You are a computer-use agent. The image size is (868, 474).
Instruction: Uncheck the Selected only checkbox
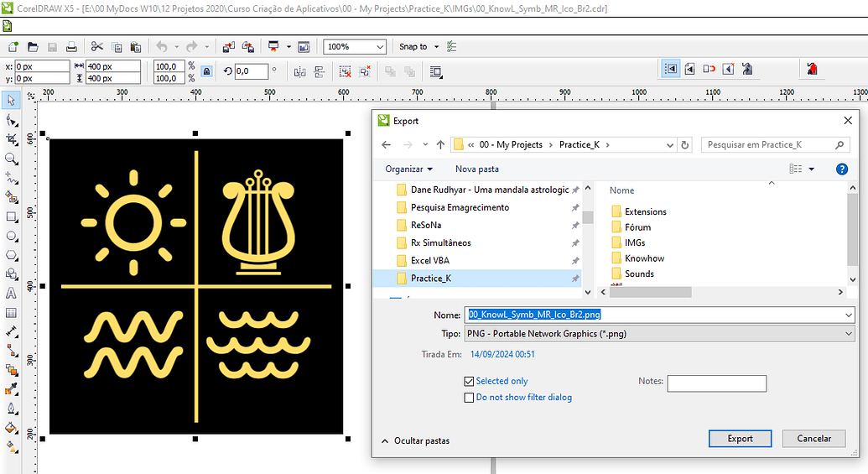[x=469, y=381]
